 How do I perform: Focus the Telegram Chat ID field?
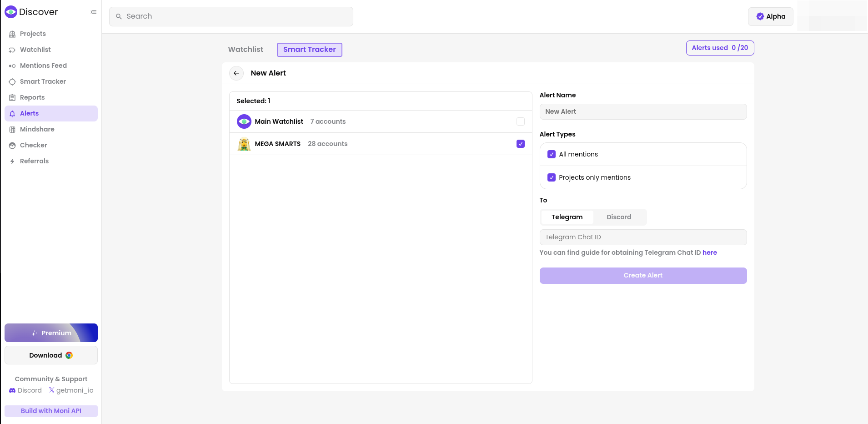tap(643, 237)
